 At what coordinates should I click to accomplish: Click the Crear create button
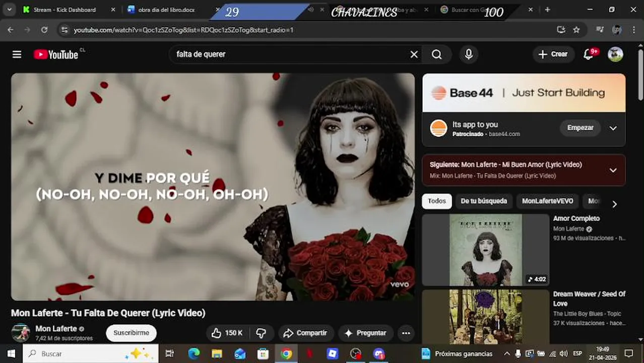[553, 54]
